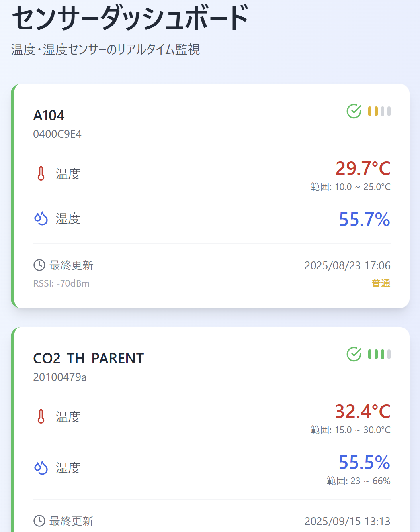This screenshot has width=420, height=532.
Task: Click the CO2_TH_PARENT humidity droplet icon
Action: (x=41, y=468)
